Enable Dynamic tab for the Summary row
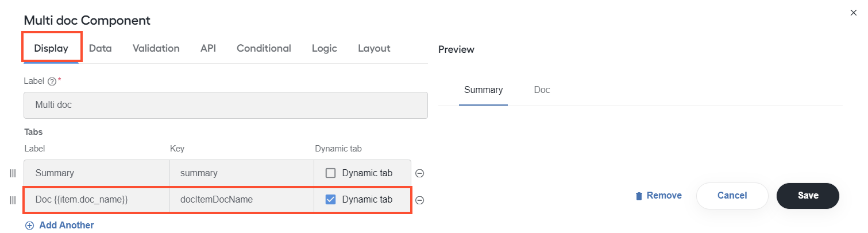This screenshot has width=868, height=233. tap(330, 173)
